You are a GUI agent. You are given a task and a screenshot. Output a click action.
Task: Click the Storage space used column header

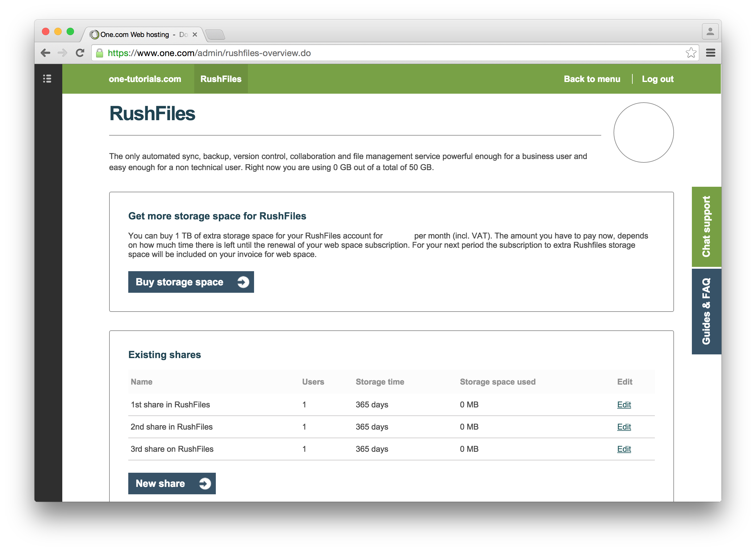(497, 382)
